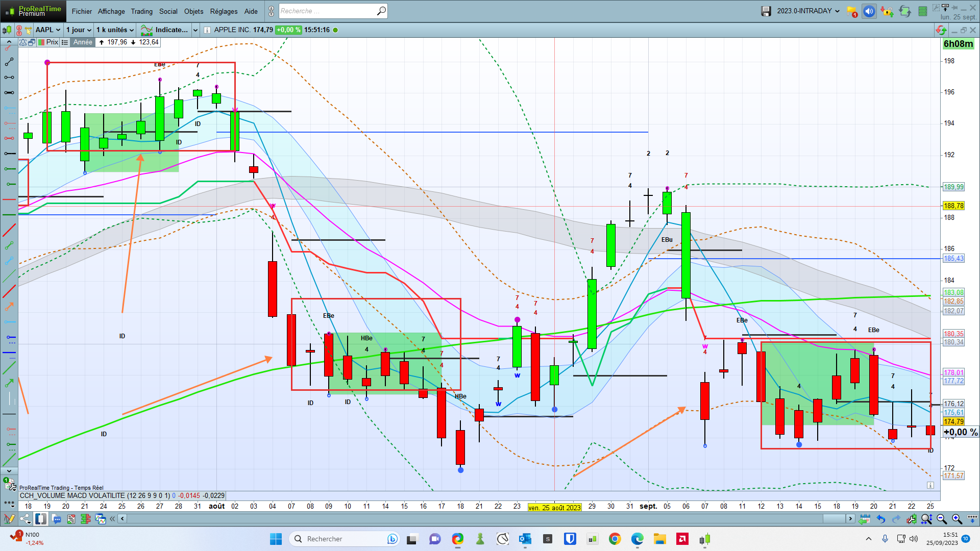Save workspace with the floppy disk icon

766,11
